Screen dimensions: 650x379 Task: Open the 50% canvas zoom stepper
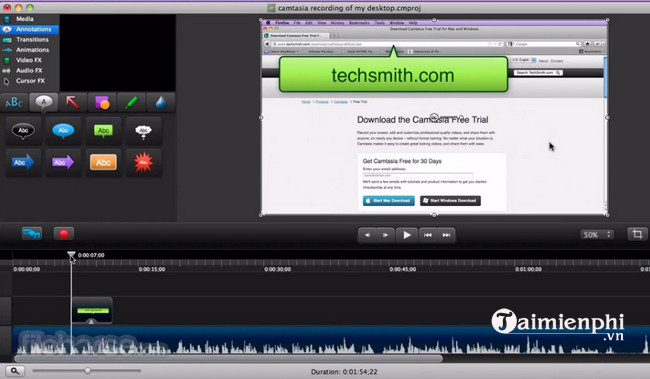597,235
